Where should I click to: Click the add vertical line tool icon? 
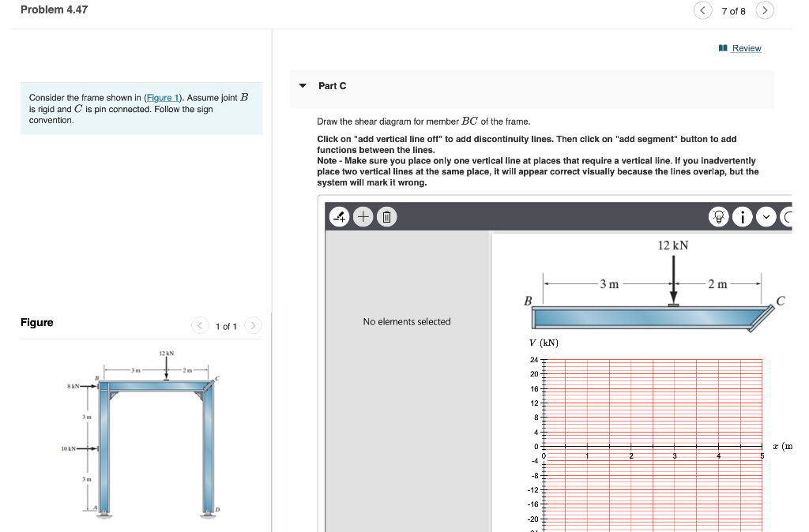pos(340,216)
